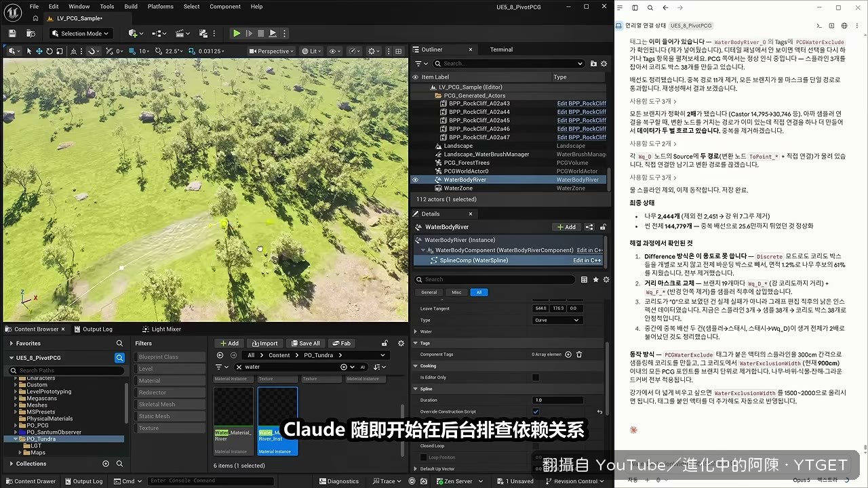Expand the Water section in Details
Viewport: 868px width, 488px height.
[416, 331]
